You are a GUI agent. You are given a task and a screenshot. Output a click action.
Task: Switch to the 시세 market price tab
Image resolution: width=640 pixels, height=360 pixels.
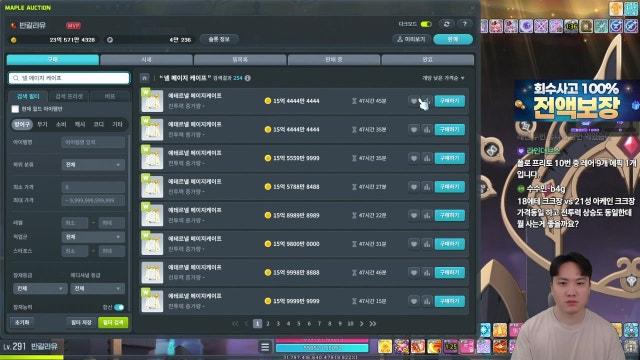tap(147, 60)
